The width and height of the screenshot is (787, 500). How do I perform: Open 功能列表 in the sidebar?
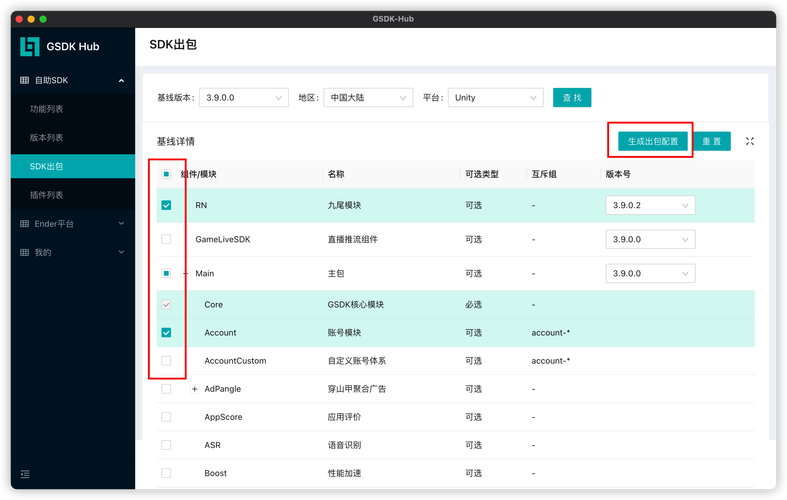point(46,108)
